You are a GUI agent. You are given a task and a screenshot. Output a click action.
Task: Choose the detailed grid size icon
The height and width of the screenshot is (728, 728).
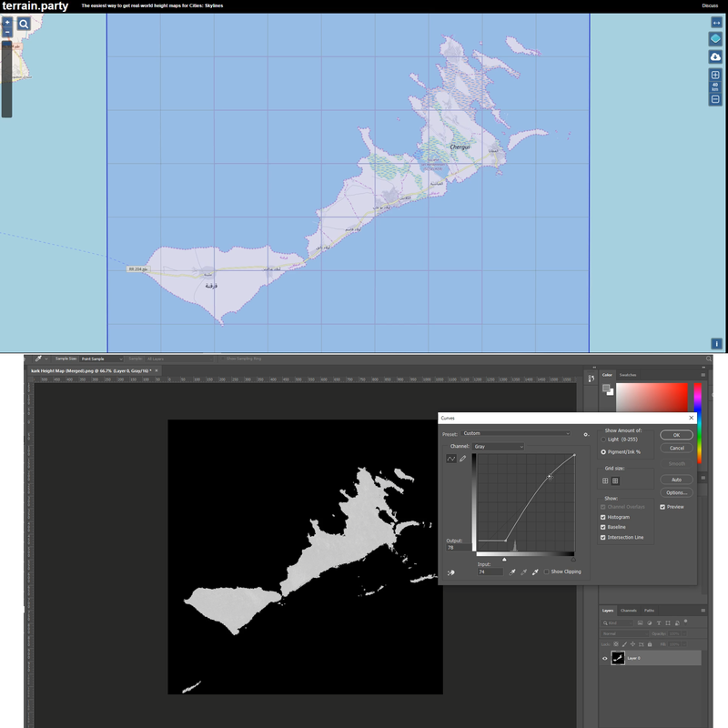click(x=615, y=480)
